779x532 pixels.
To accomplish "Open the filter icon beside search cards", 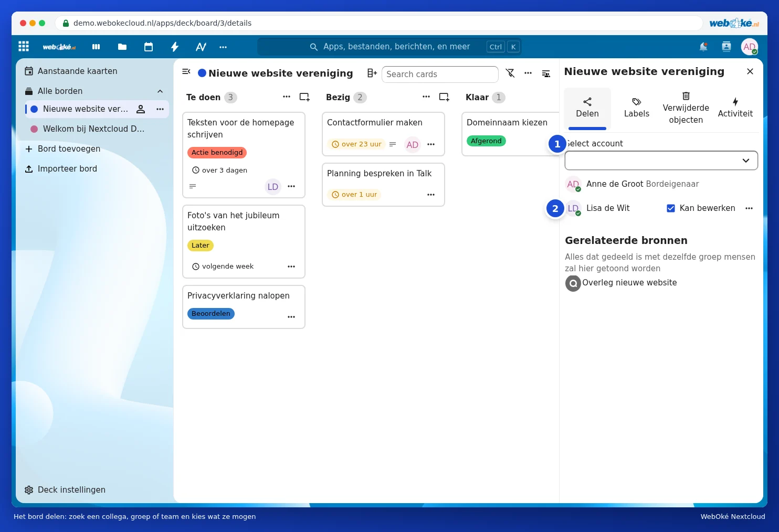I will (510, 73).
